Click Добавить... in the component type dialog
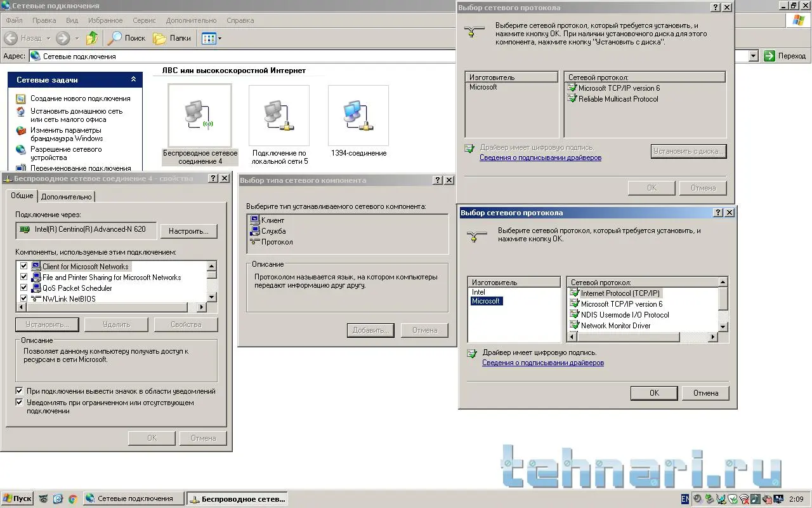Image resolution: width=812 pixels, height=508 pixels. [370, 330]
